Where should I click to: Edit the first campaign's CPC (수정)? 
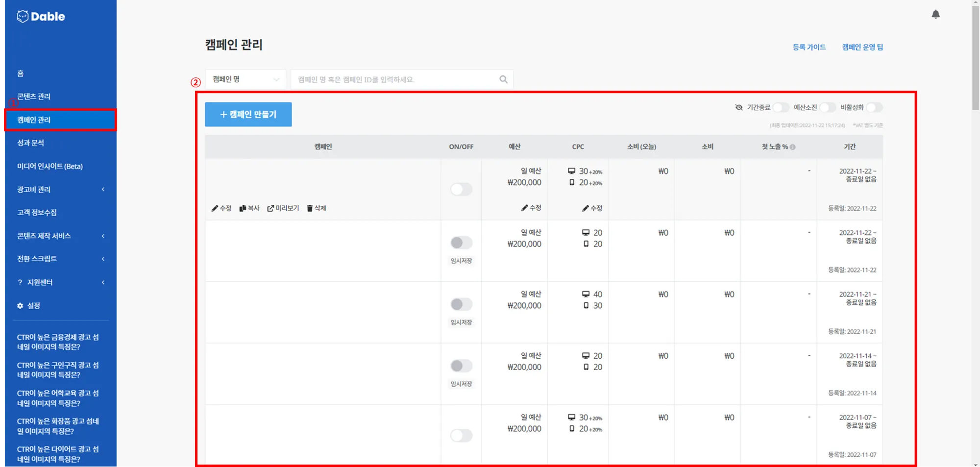coord(592,208)
